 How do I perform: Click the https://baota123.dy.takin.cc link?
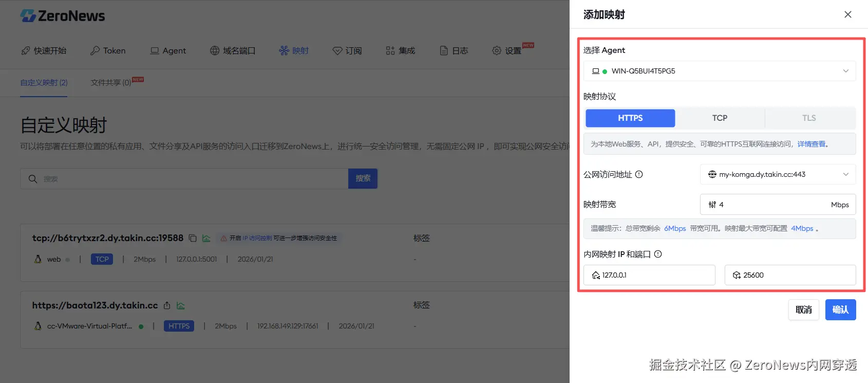(95, 305)
